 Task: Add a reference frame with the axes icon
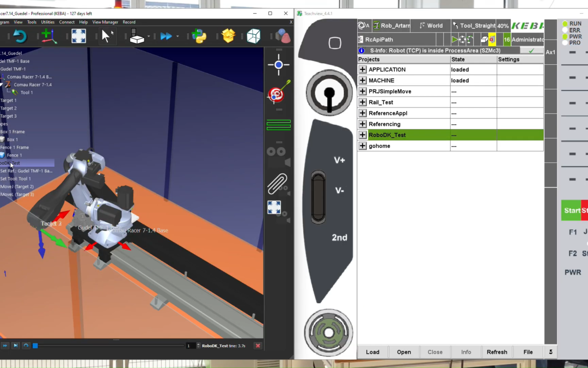pyautogui.click(x=49, y=37)
